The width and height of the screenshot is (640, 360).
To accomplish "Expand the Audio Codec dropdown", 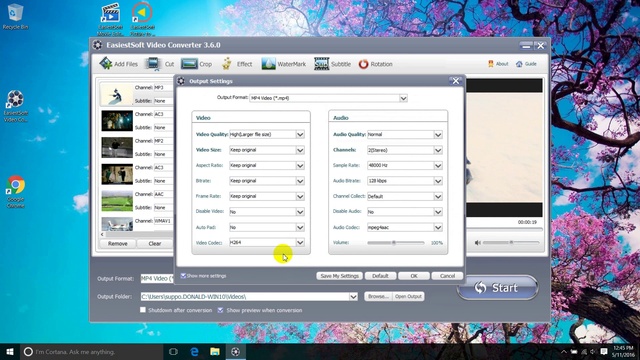I will pos(438,227).
